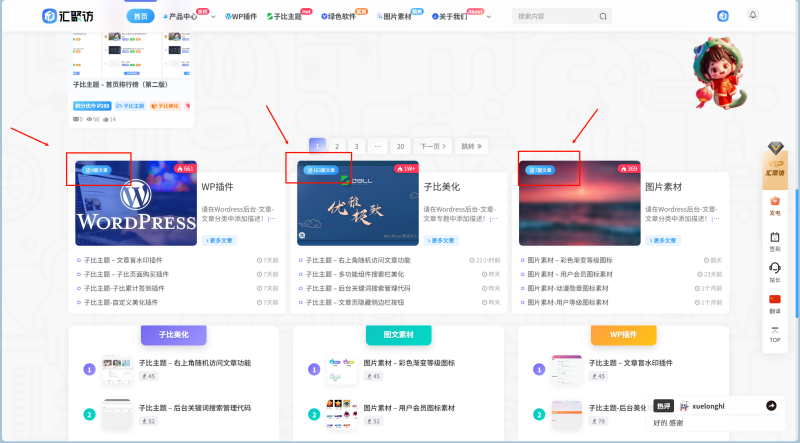The image size is (800, 443).
Task: Select the 首页 navigation tab
Action: [x=140, y=17]
